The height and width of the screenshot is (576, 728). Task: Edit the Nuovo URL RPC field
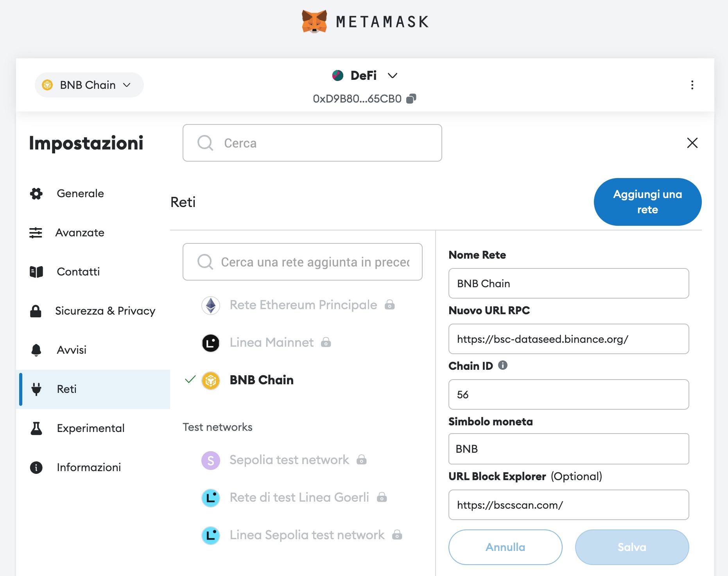pyautogui.click(x=568, y=339)
